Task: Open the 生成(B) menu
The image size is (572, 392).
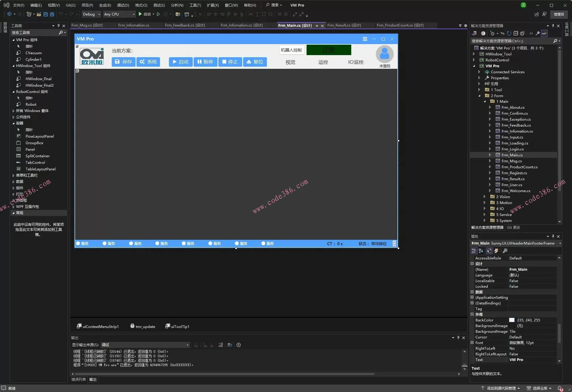Action: 105,5
